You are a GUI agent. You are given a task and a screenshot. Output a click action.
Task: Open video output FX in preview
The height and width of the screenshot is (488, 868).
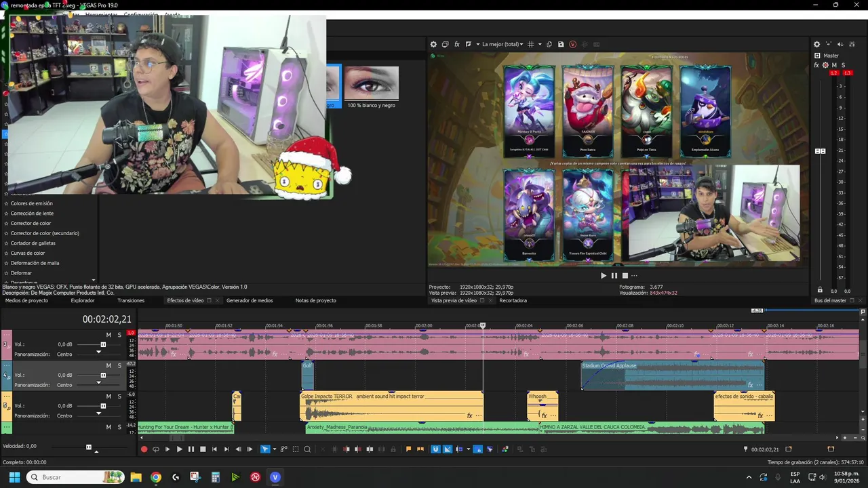(457, 44)
